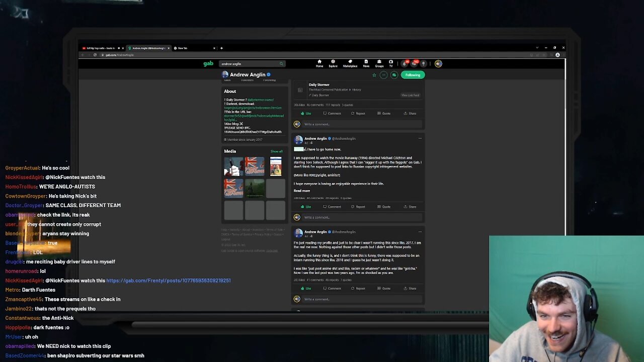Open the second media thumbnail with flag image
Image resolution: width=644 pixels, height=362 pixels.
pyautogui.click(x=254, y=166)
